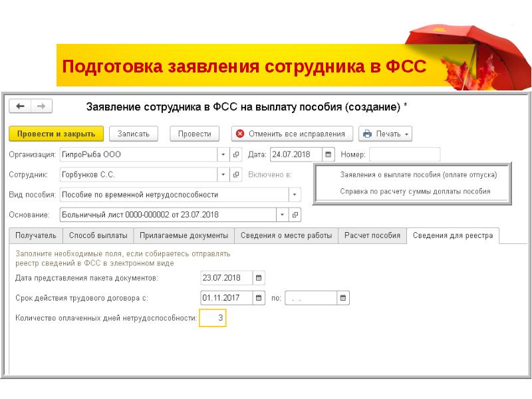Expand the Основание dropdown list
This screenshot has width=532, height=399.
pyautogui.click(x=283, y=215)
